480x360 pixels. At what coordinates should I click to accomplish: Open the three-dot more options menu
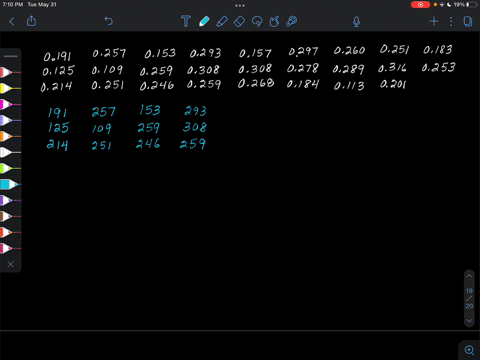tap(451, 22)
